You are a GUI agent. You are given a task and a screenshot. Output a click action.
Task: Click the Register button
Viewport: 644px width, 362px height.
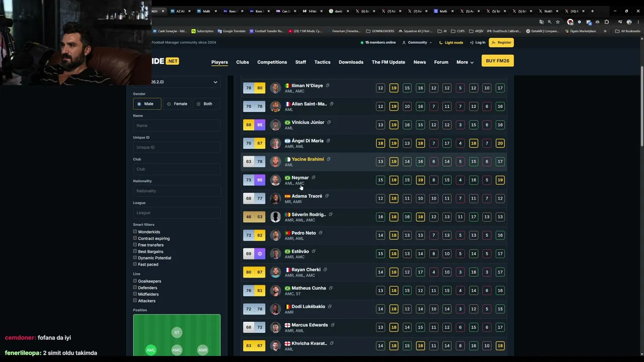502,43
